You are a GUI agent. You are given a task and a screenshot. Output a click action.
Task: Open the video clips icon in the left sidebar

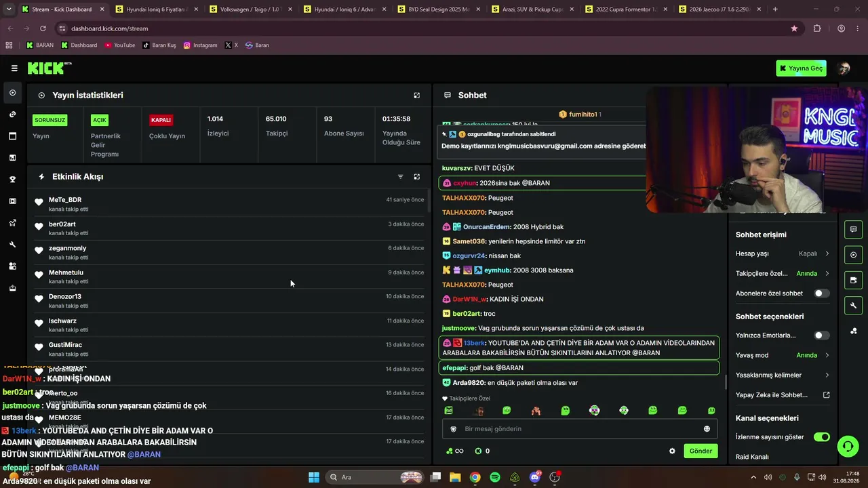(x=12, y=201)
